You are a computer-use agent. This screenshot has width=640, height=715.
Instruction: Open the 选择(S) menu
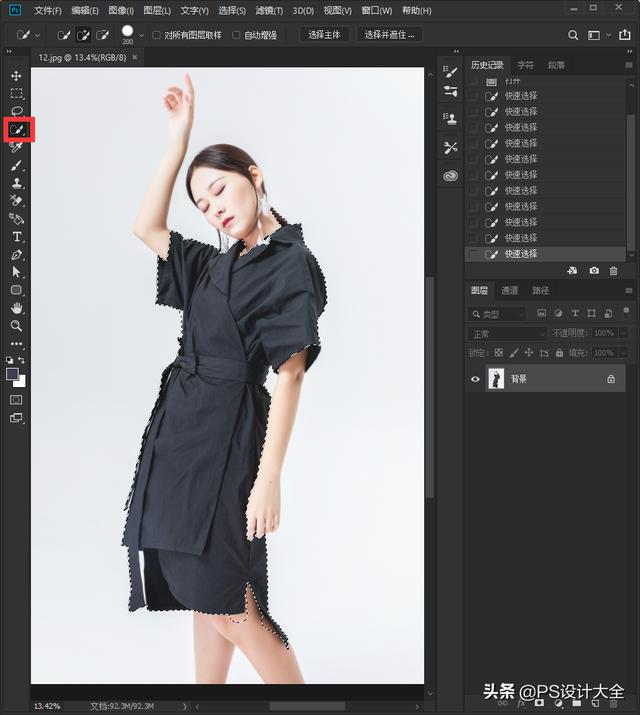click(x=232, y=10)
